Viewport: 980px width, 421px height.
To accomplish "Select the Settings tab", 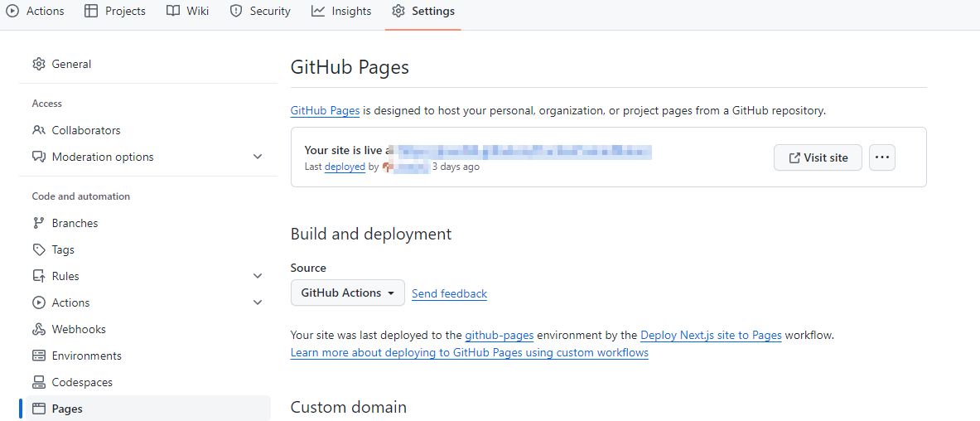I will (423, 12).
